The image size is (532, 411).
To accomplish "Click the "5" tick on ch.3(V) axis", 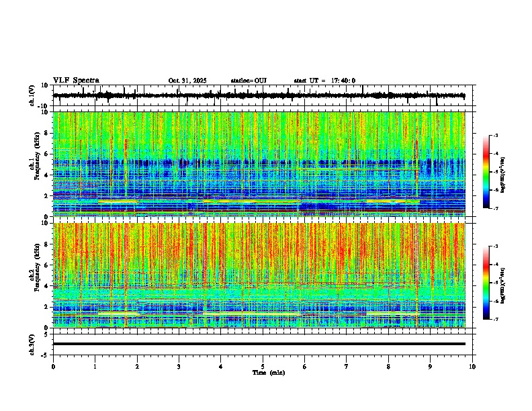I will pyautogui.click(x=46, y=334).
